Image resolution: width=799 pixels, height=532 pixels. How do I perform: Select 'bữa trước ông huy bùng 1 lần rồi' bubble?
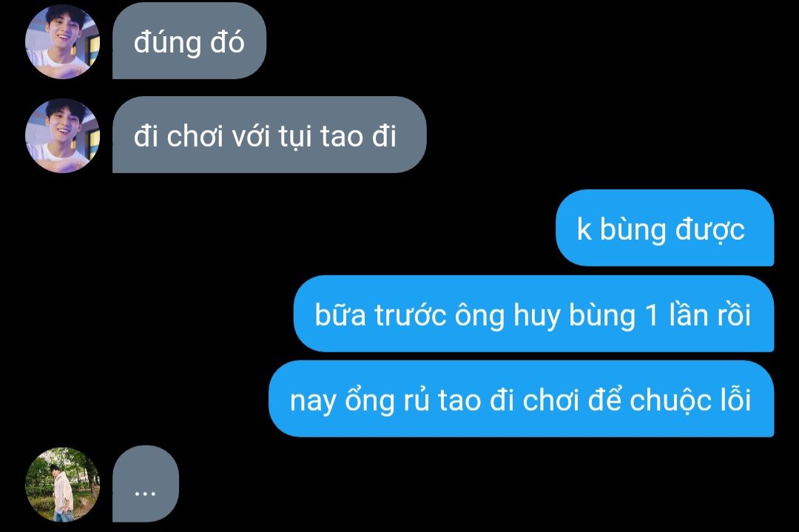533,314
